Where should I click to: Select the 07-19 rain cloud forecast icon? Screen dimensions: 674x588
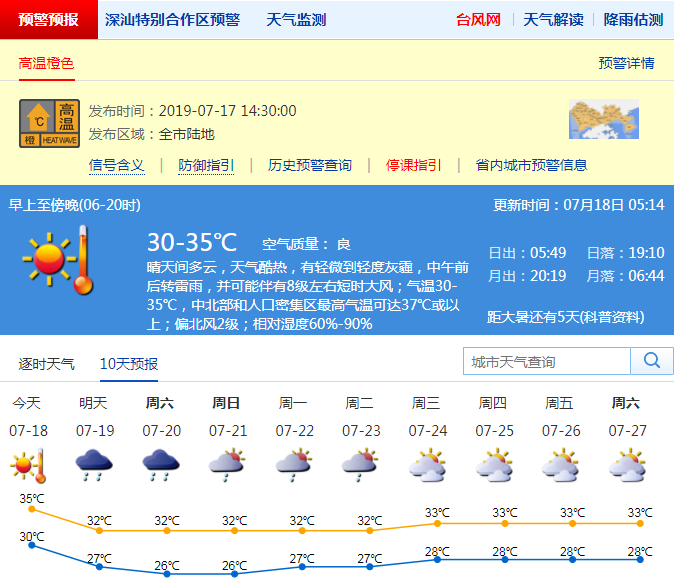click(93, 465)
